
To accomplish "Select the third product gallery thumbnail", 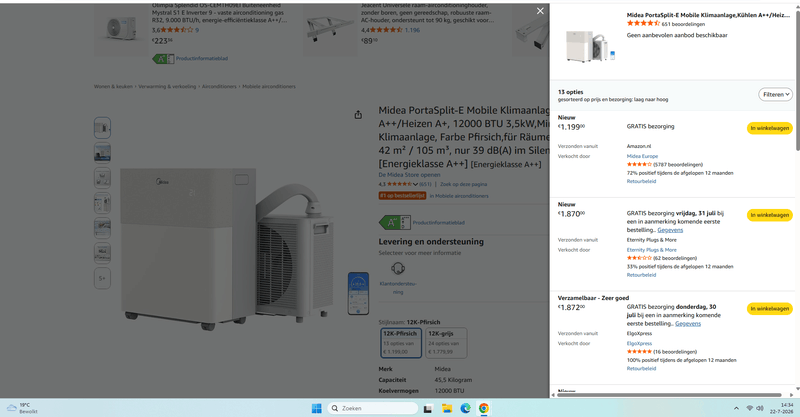I will click(102, 178).
